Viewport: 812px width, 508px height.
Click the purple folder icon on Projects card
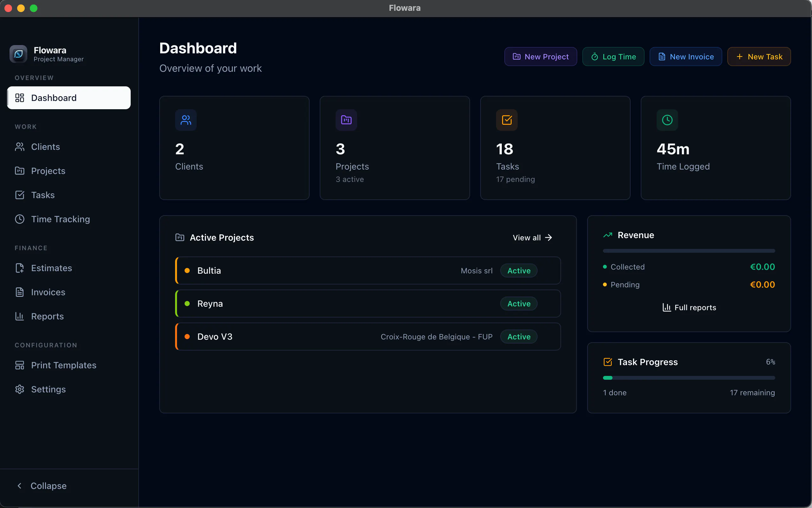[x=346, y=120]
